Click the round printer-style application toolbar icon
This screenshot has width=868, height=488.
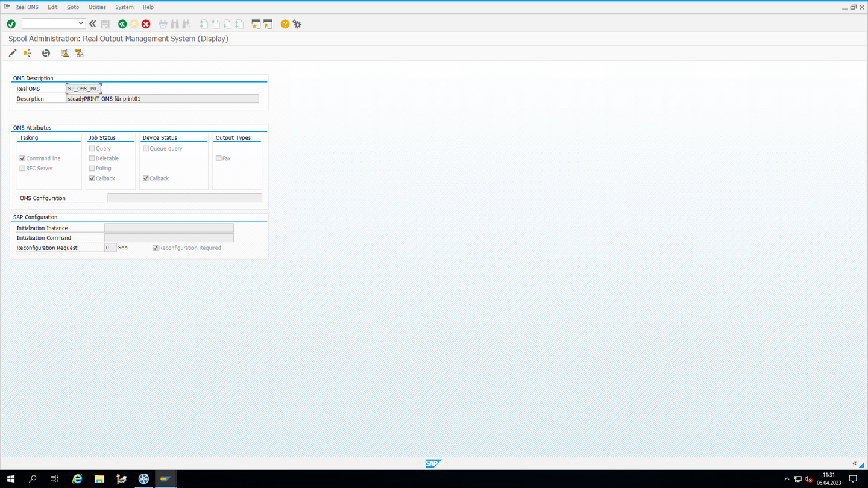click(46, 53)
